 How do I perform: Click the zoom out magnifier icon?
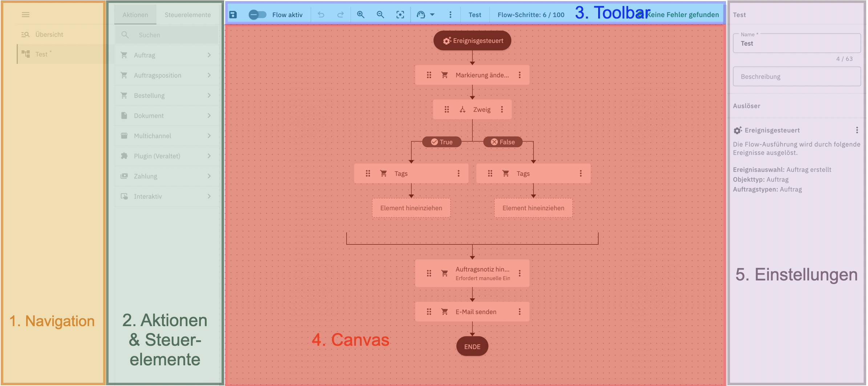point(380,15)
